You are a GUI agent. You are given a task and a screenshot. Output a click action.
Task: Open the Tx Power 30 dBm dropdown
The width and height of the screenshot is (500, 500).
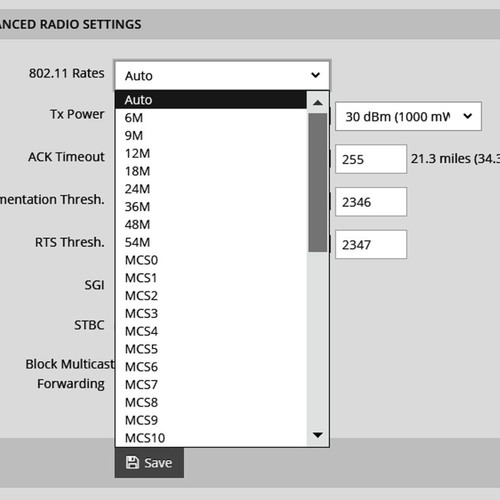[x=408, y=116]
